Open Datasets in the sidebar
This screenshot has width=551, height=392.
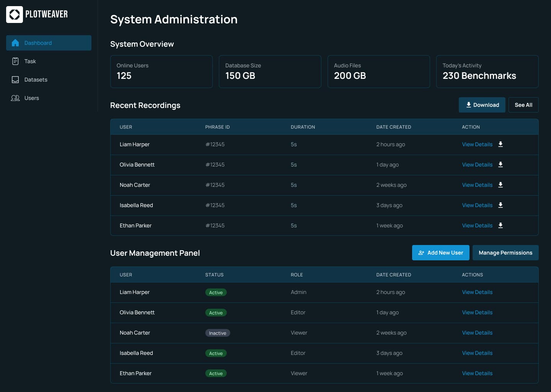coord(49,80)
